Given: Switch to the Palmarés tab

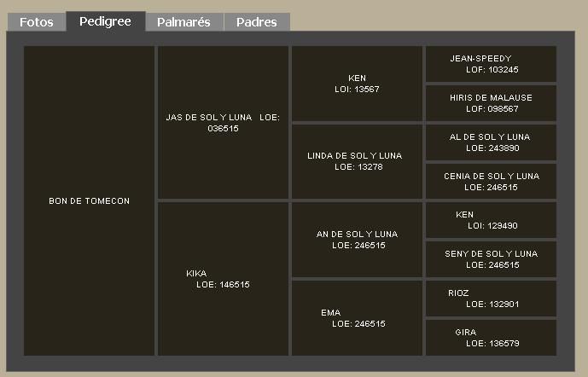Looking at the screenshot, I should [x=184, y=22].
